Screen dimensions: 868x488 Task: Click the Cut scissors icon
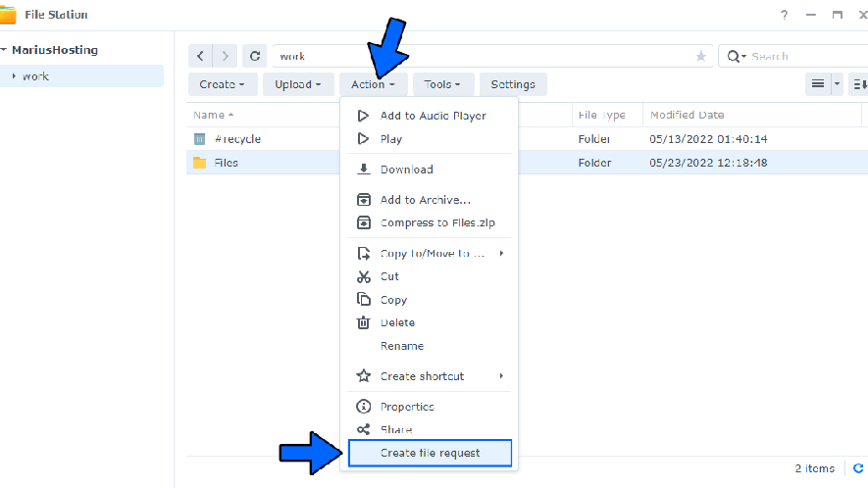pyautogui.click(x=363, y=276)
